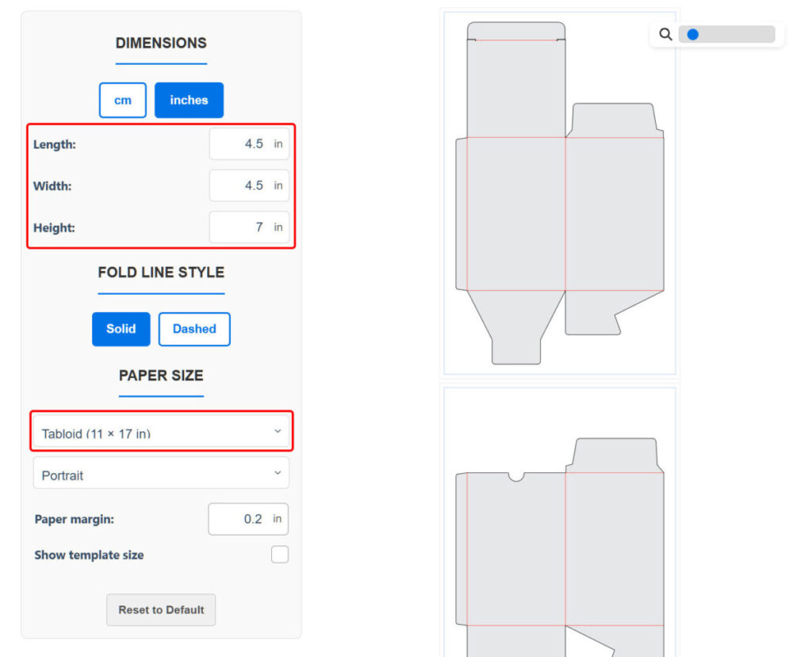Select the second box template page preview
The height and width of the screenshot is (657, 812).
pyautogui.click(x=559, y=523)
